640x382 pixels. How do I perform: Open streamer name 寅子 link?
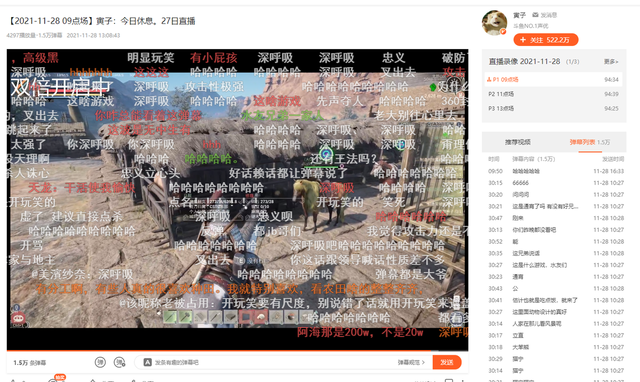(519, 15)
